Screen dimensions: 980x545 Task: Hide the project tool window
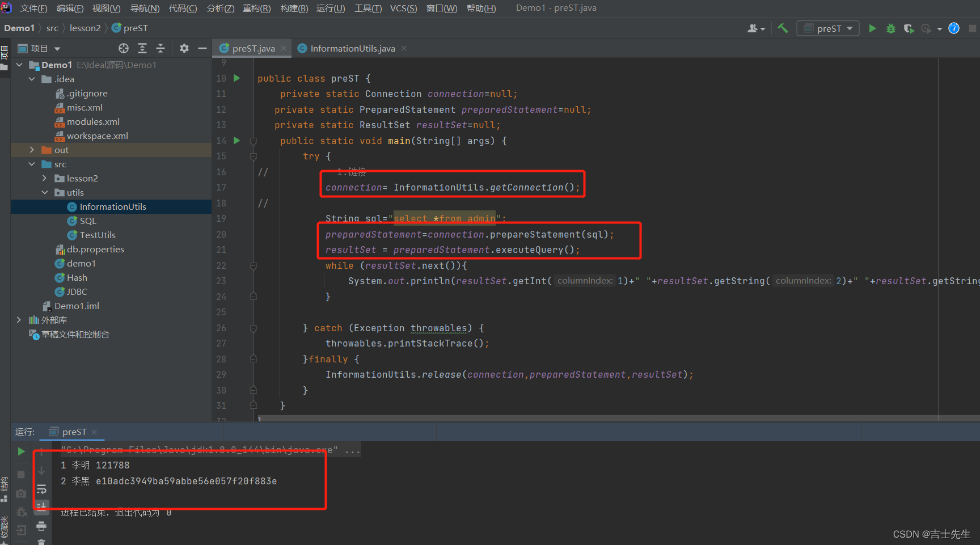point(202,48)
